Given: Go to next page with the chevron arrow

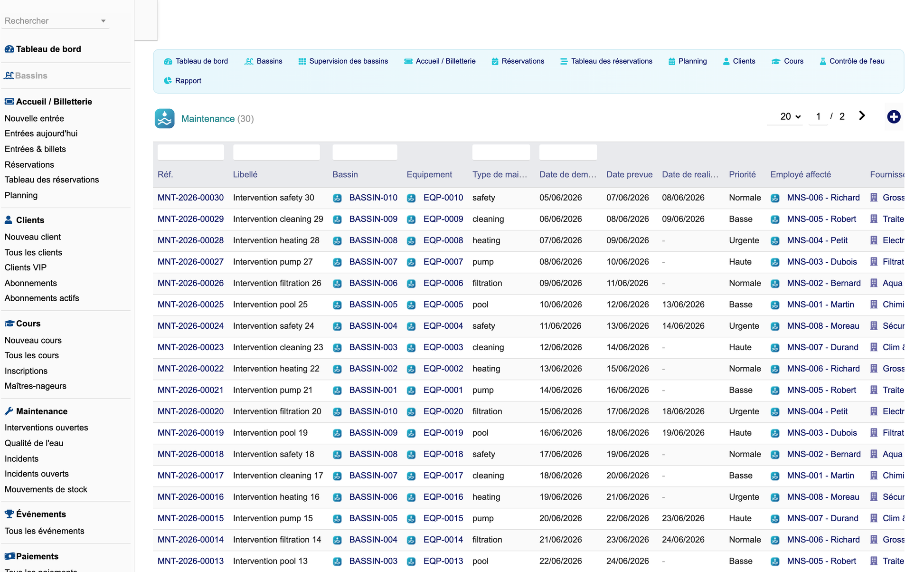Looking at the screenshot, I should click(x=862, y=116).
